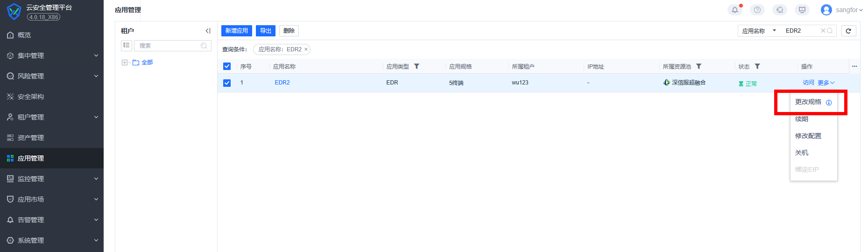Click the help question mark icon
This screenshot has width=868, height=252.
tap(757, 10)
